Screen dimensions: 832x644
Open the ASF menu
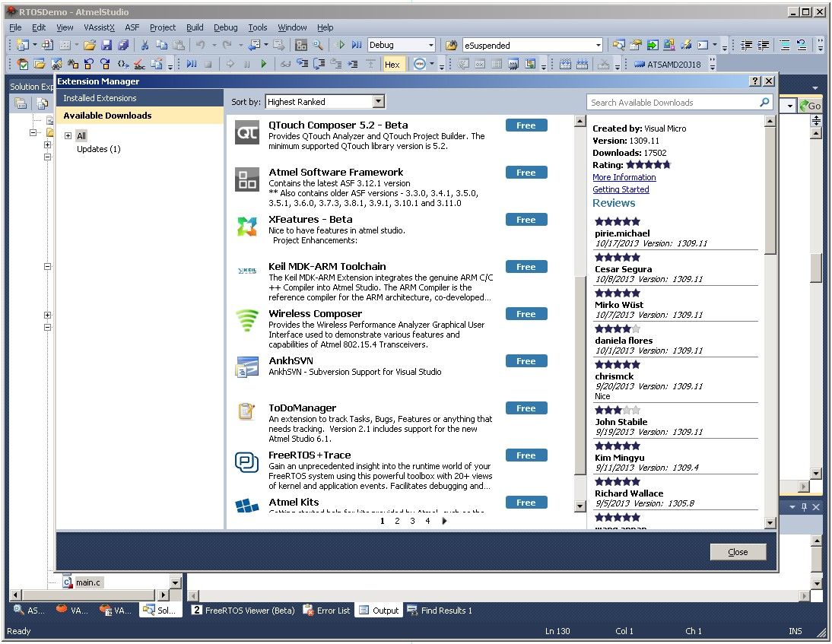point(132,27)
